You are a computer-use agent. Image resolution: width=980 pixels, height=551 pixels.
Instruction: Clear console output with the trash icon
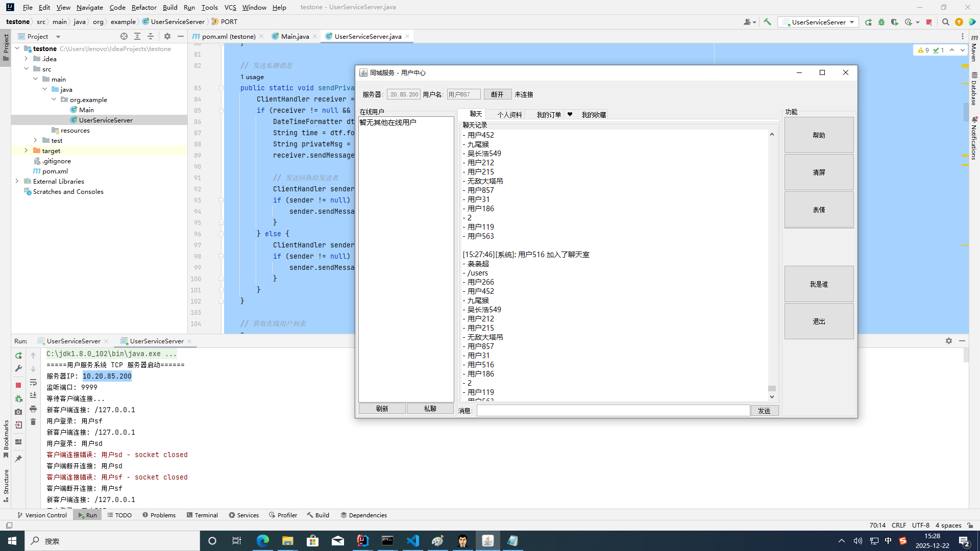33,422
